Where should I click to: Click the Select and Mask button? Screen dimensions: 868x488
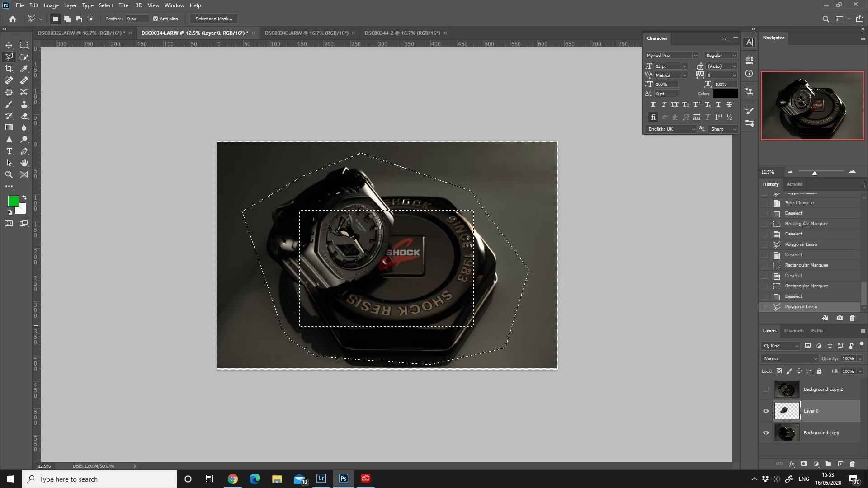point(214,19)
